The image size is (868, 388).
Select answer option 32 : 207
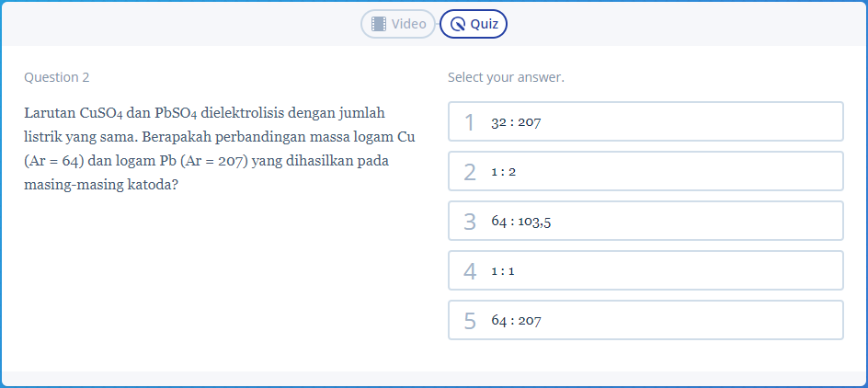point(645,121)
